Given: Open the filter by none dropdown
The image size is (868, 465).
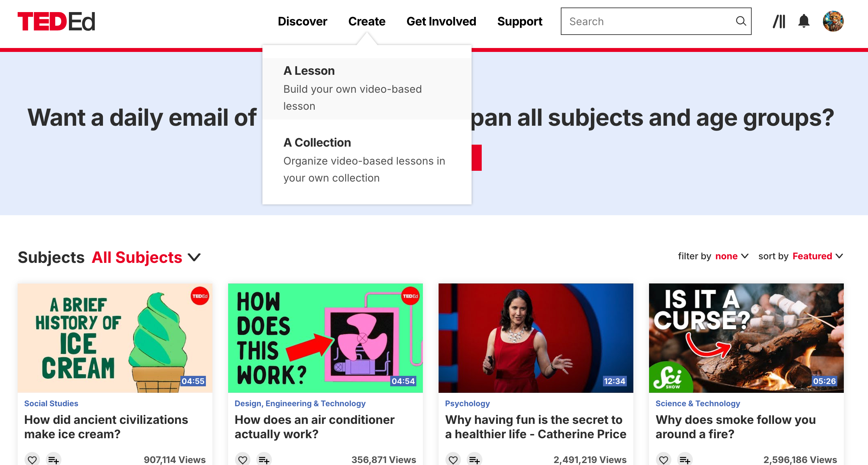Looking at the screenshot, I should [x=731, y=256].
